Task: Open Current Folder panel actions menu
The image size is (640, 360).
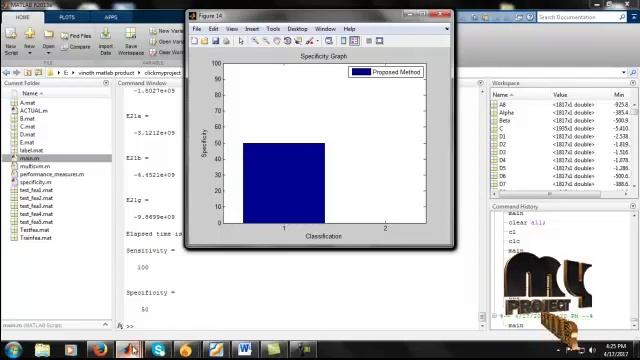Action: (106, 83)
